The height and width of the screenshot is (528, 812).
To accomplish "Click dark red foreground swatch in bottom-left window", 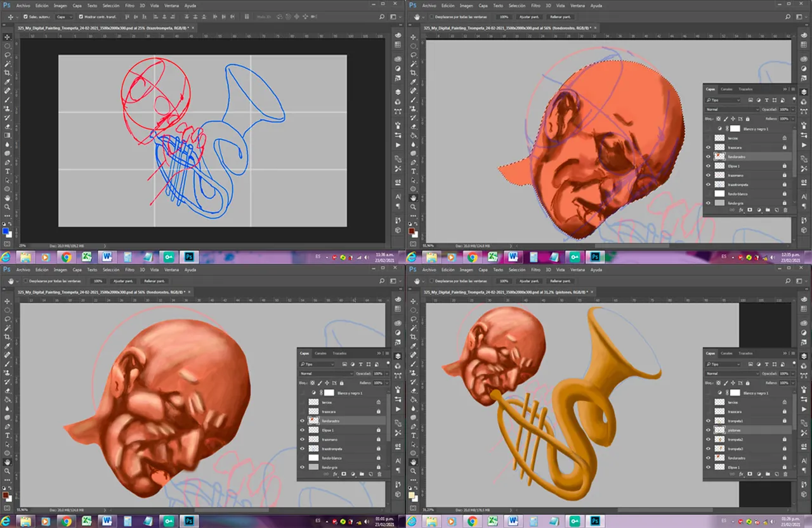I will pyautogui.click(x=6, y=495).
